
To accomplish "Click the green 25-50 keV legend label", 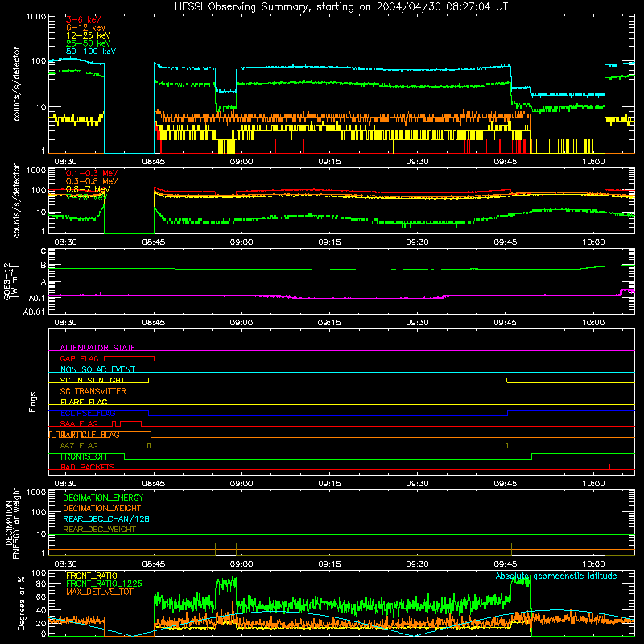I will coord(89,43).
